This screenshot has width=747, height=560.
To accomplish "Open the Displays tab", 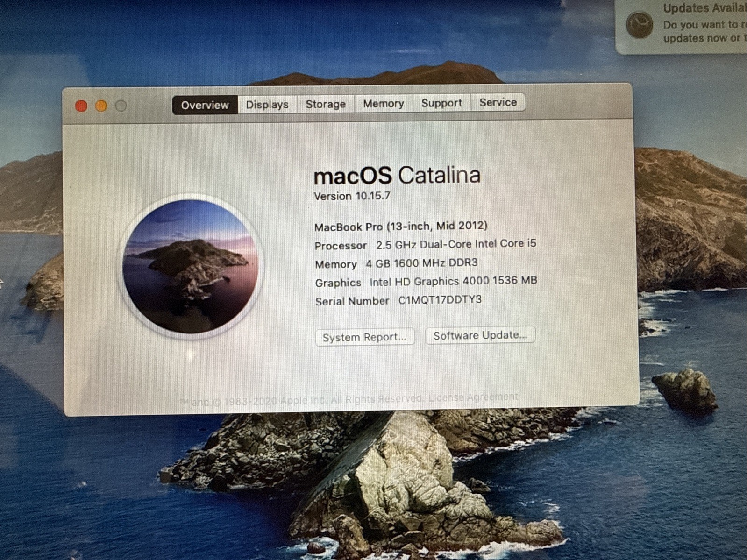I will (x=267, y=105).
